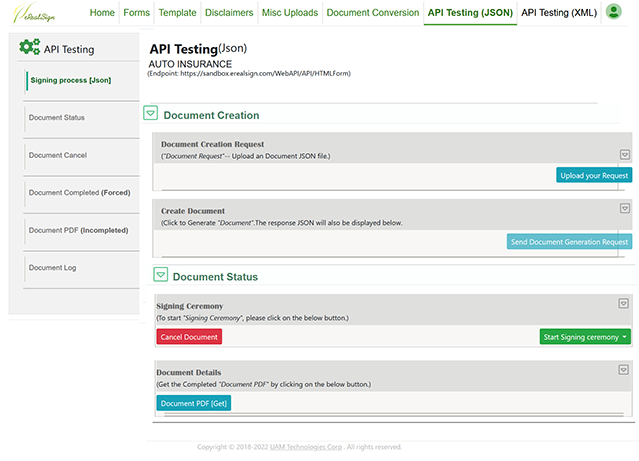This screenshot has width=639, height=461.
Task: Open the user profile avatar icon
Action: click(x=614, y=12)
